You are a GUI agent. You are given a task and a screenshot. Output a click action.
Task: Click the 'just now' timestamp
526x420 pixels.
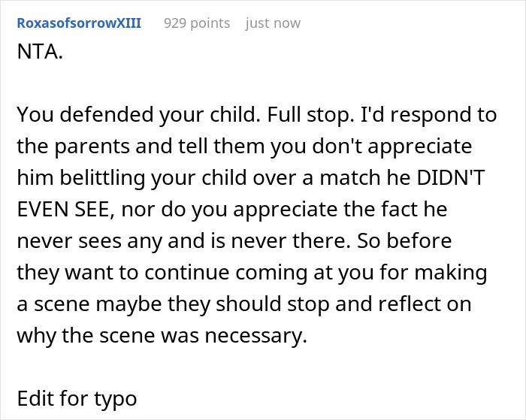coord(273,23)
